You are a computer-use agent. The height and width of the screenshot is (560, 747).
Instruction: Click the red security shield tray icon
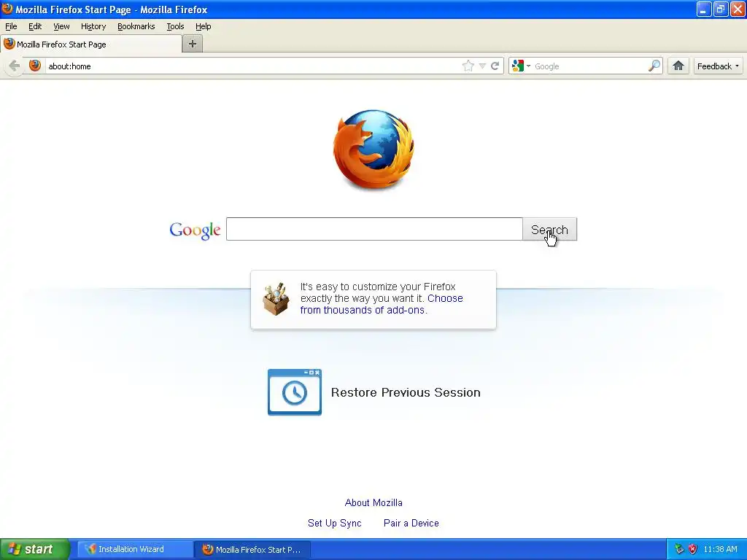[693, 549]
